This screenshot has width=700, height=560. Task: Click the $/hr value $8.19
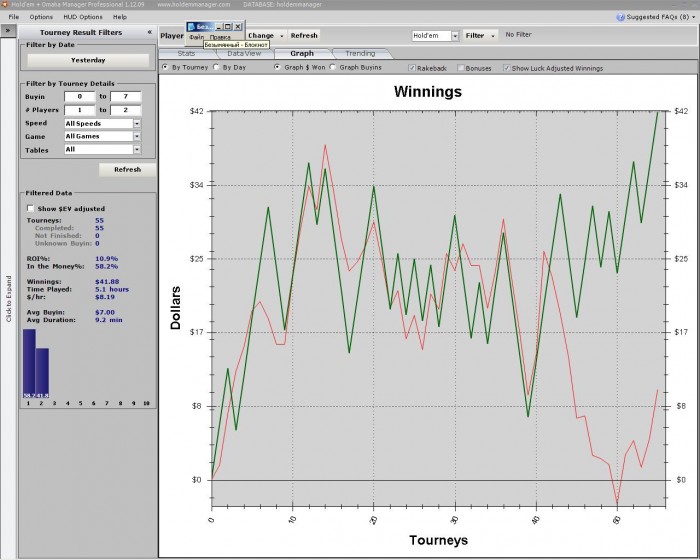[105, 297]
